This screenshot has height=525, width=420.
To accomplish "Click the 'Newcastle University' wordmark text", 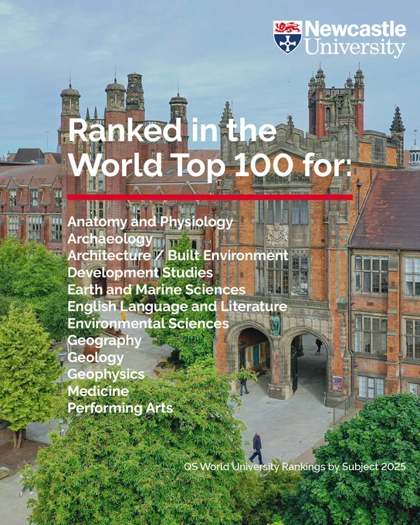I will click(355, 39).
